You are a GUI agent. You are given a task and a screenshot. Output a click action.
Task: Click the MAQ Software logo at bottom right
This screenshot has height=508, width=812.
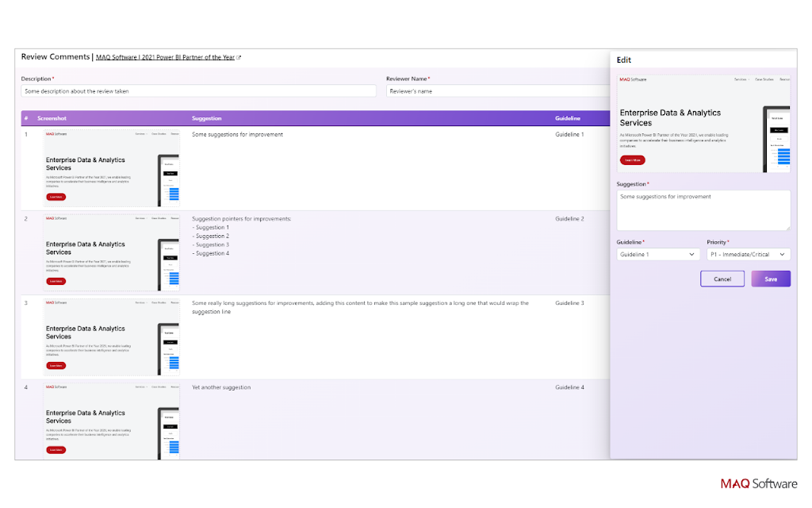pyautogui.click(x=759, y=484)
